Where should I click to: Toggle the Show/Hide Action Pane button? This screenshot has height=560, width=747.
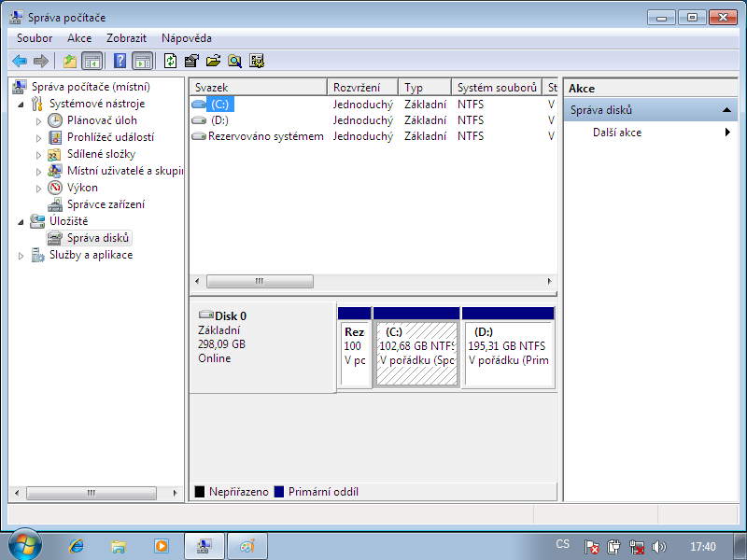click(142, 61)
